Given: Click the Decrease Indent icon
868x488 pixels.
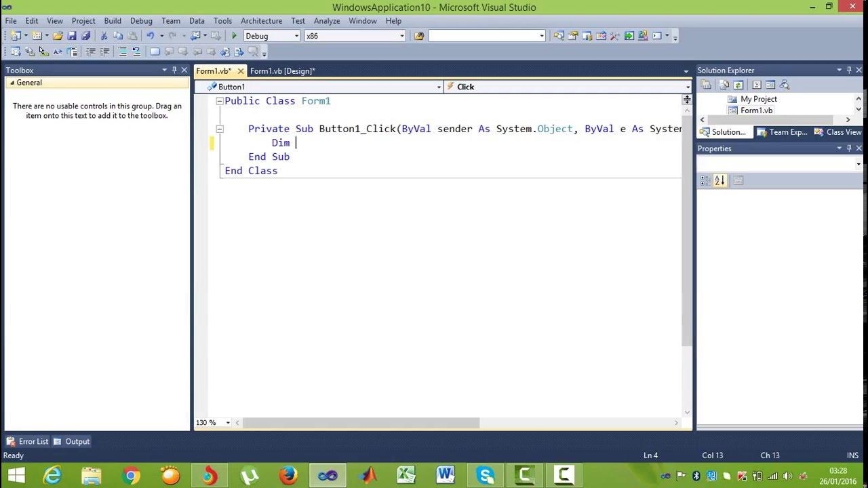Looking at the screenshot, I should pos(90,52).
